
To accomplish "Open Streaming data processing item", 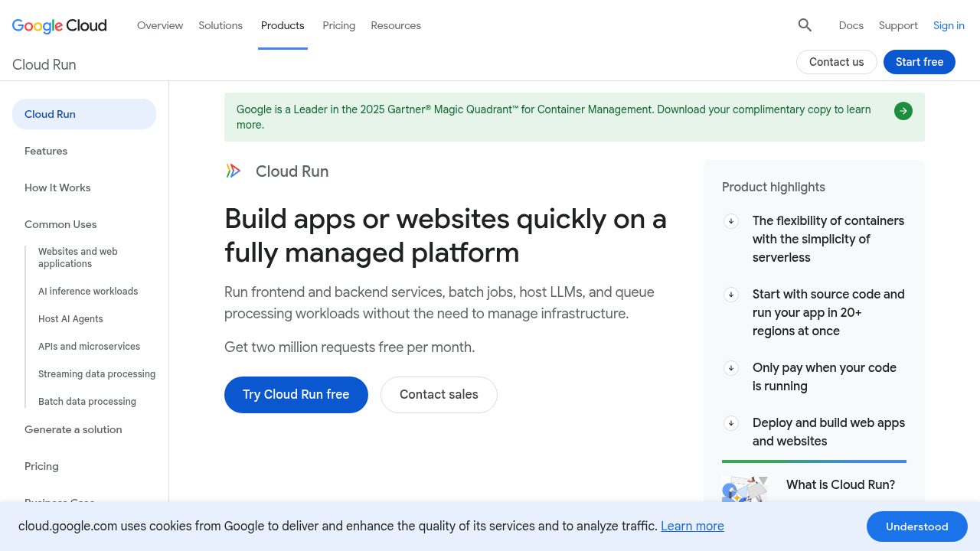I will pos(96,373).
